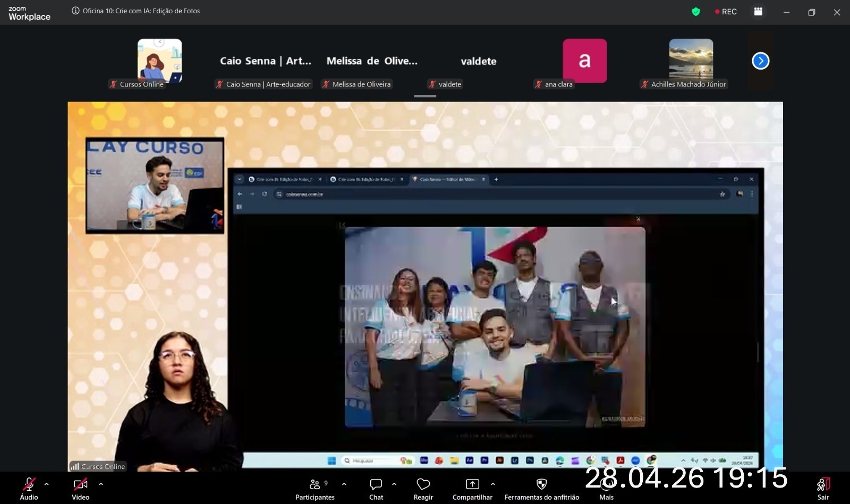Viewport: 850px width, 504px height.
Task: Click the Zoom Workplace logo
Action: click(x=29, y=13)
